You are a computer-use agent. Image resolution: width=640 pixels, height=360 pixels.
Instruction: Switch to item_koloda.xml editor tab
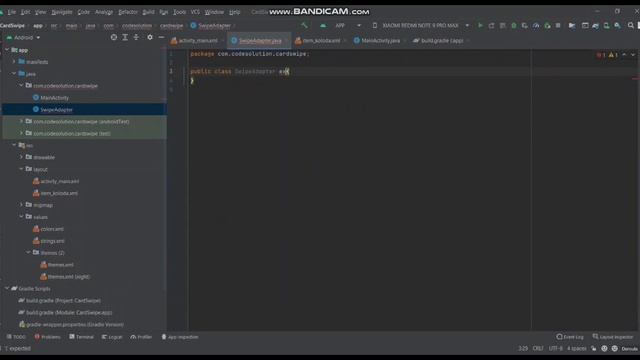click(321, 40)
